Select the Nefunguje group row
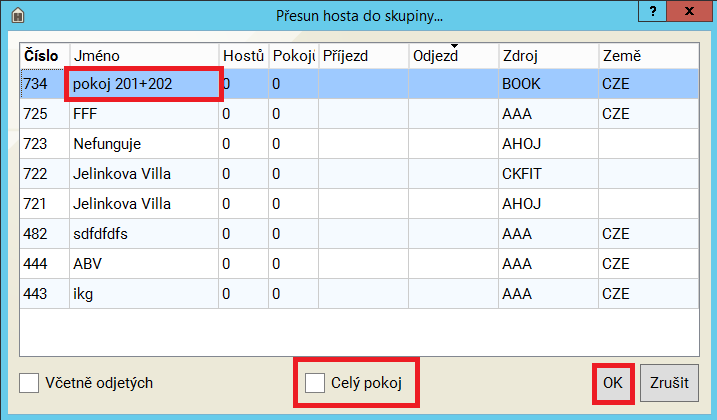The height and width of the screenshot is (420, 717). (x=142, y=144)
